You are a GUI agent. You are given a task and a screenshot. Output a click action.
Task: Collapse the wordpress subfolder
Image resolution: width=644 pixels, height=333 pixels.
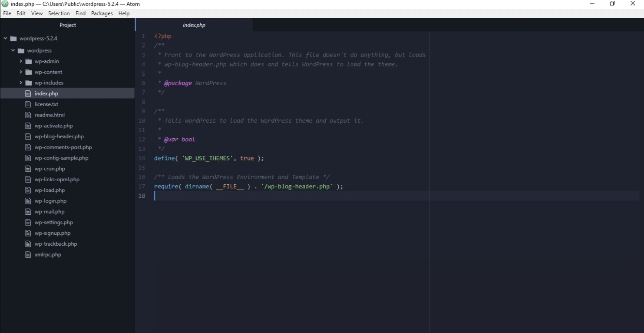pyautogui.click(x=13, y=50)
